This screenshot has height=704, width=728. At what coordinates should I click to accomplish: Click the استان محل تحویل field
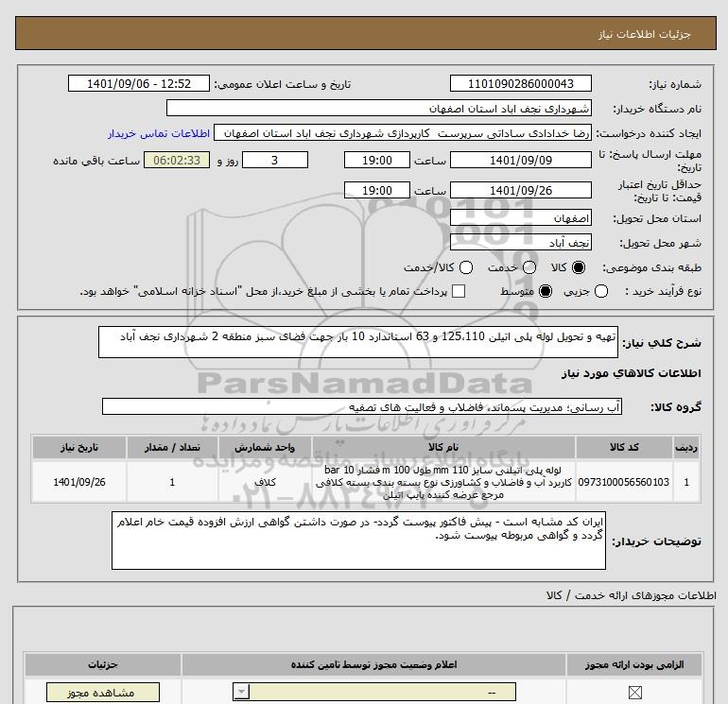520,217
